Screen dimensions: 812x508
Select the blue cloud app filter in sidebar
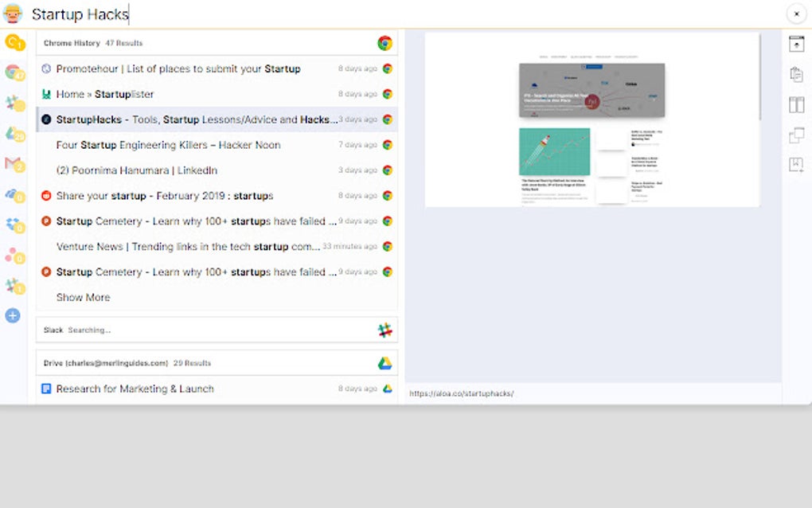[x=14, y=195]
